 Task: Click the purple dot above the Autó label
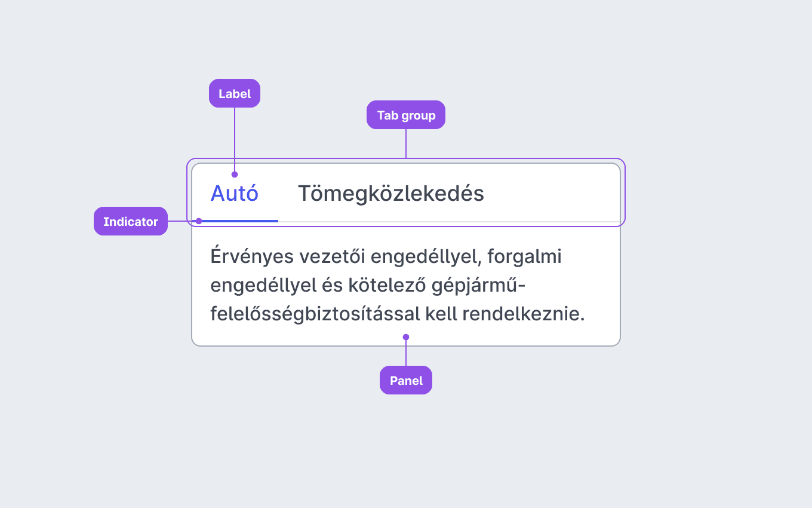click(x=235, y=175)
